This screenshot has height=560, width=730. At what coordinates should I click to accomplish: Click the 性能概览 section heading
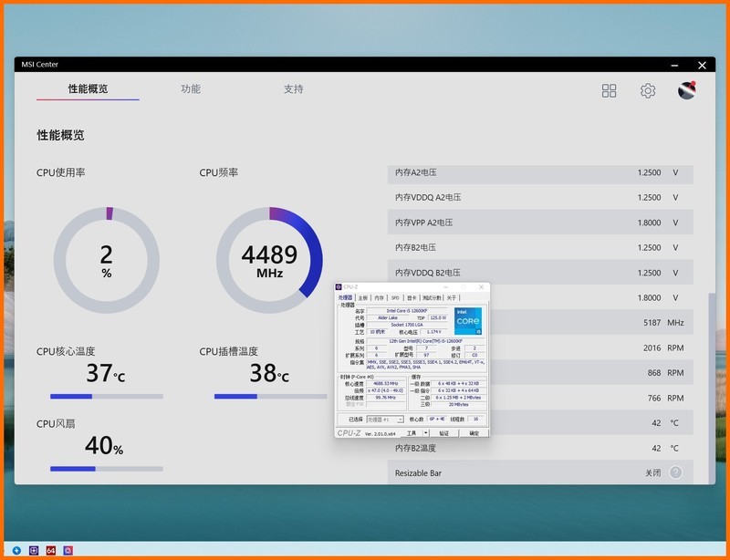click(60, 135)
